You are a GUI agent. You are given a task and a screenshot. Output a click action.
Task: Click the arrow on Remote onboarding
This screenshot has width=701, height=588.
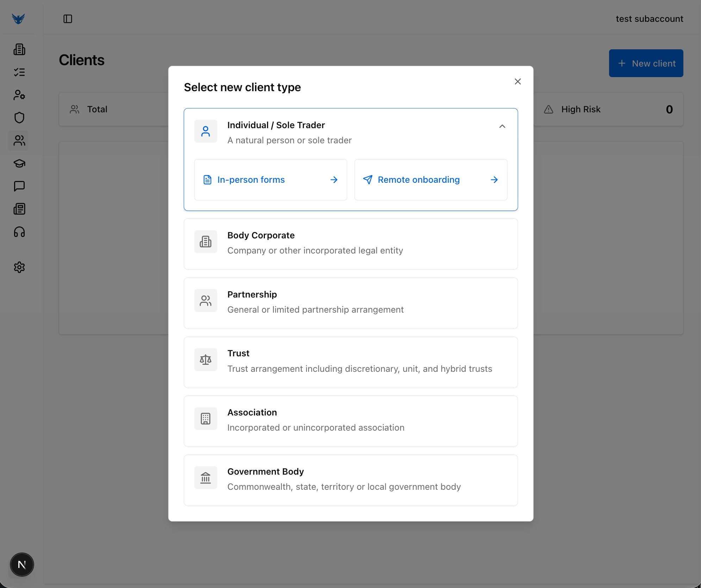click(x=494, y=180)
